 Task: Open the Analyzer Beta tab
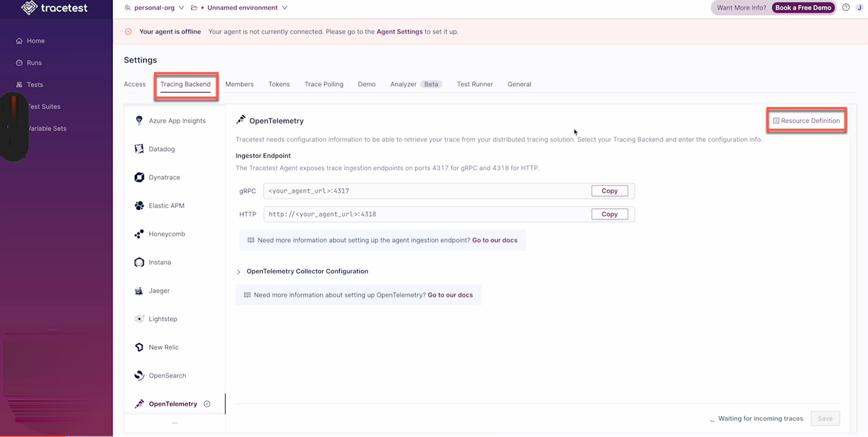416,84
